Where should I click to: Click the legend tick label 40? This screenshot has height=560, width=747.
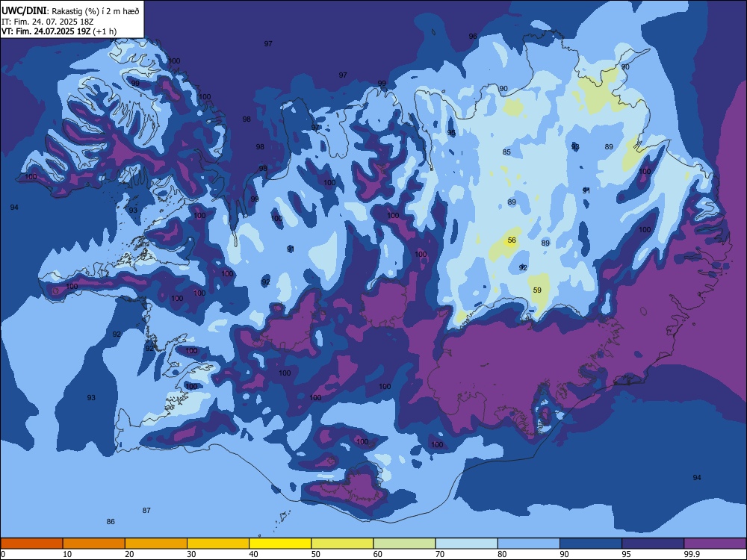click(254, 554)
